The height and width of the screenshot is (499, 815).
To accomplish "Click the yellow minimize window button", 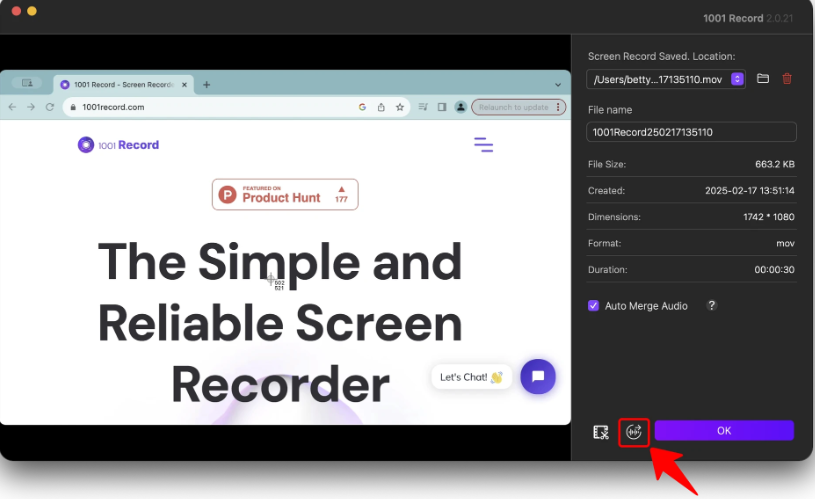I will (x=32, y=11).
